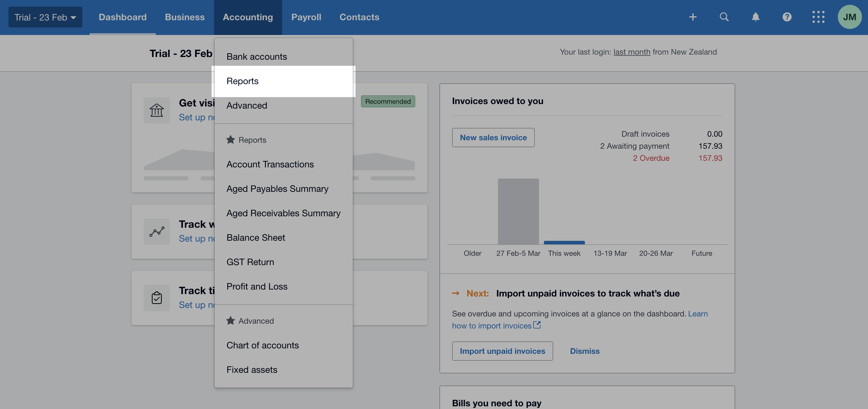Collapse the Accounting menu
868x409 pixels.
[x=248, y=17]
